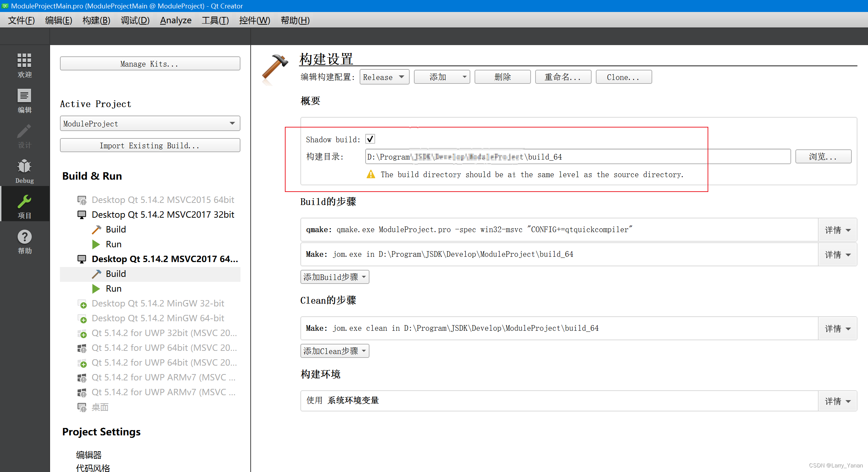Expand 详情 for 构建环境
The image size is (868, 472).
pos(837,401)
